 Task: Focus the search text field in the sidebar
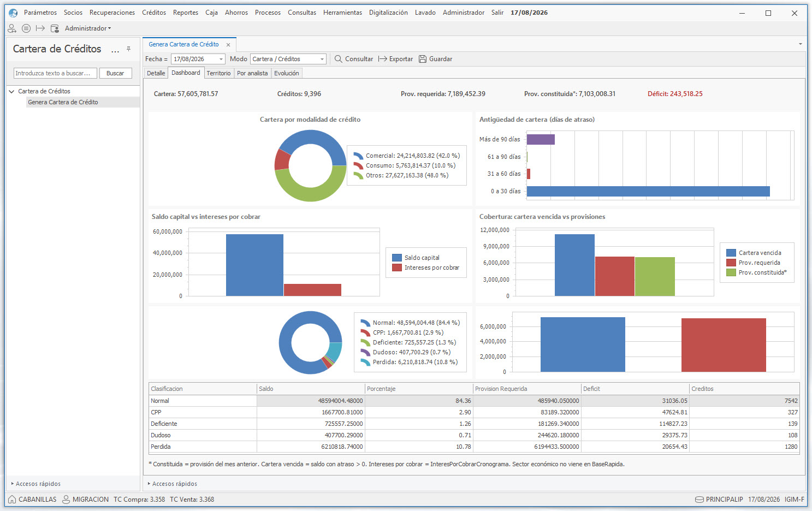55,73
